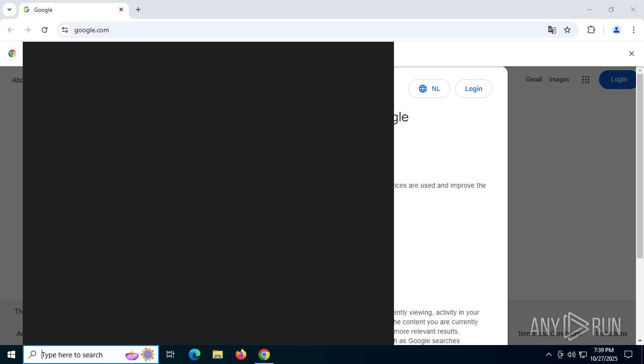The width and height of the screenshot is (644, 364).
Task: Restore down the Chrome window
Action: pos(611,9)
